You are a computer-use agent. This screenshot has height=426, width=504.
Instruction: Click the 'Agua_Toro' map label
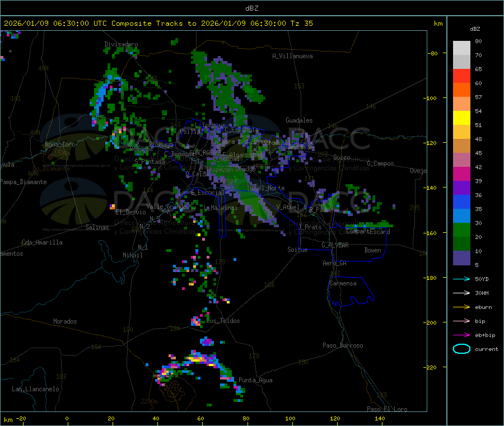60,144
